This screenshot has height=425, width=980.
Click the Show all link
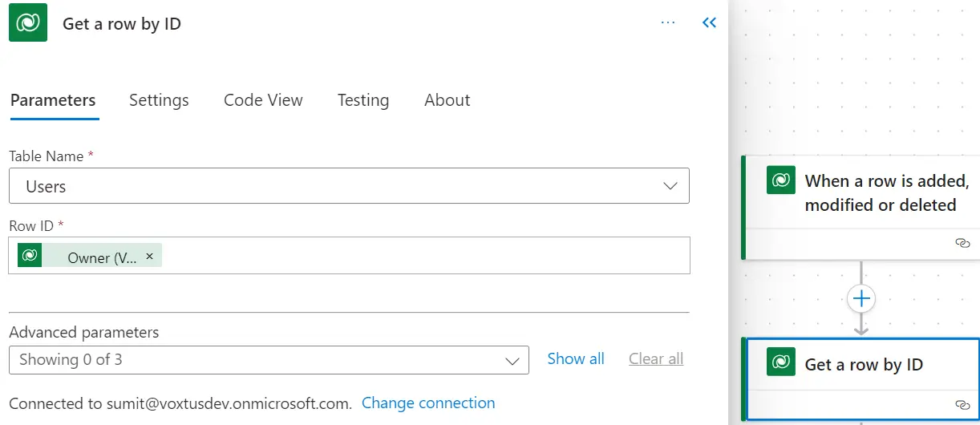(576, 358)
